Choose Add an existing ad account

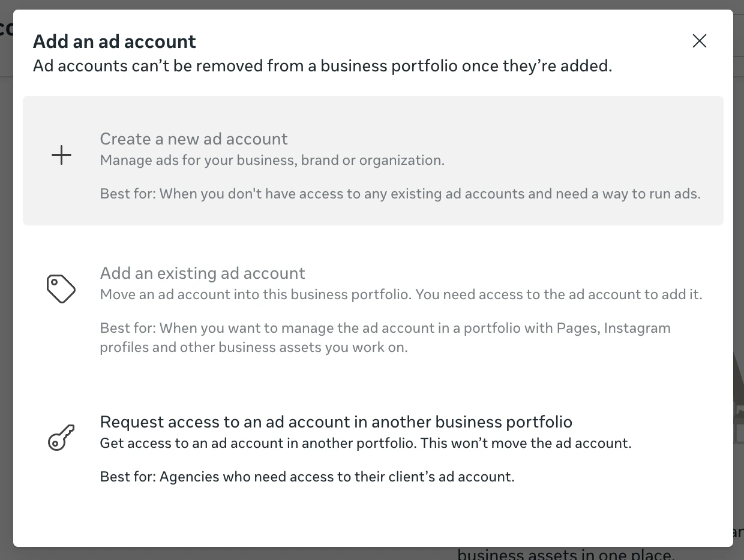click(202, 273)
